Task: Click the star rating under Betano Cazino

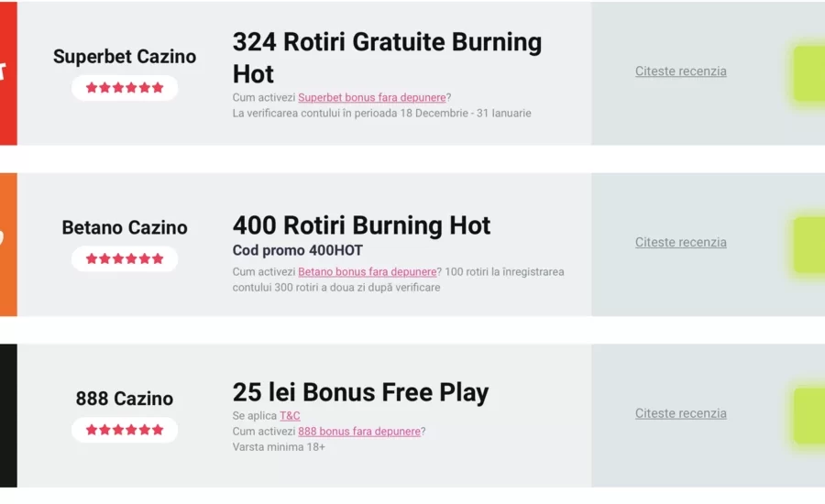Action: [x=125, y=258]
